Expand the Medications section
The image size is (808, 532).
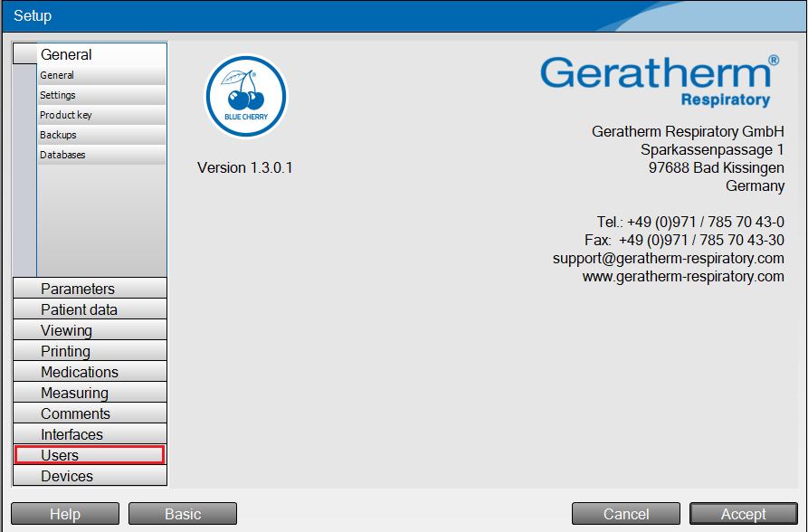tap(90, 372)
